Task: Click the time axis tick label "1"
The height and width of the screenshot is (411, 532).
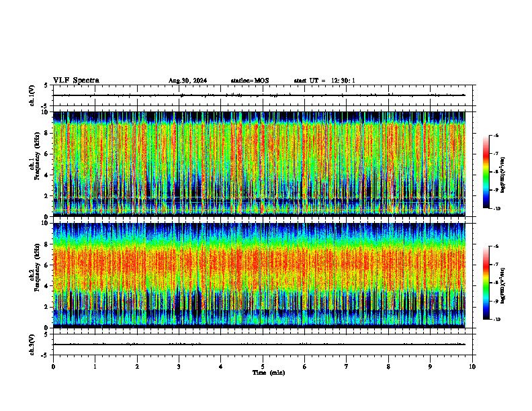Action: click(95, 367)
